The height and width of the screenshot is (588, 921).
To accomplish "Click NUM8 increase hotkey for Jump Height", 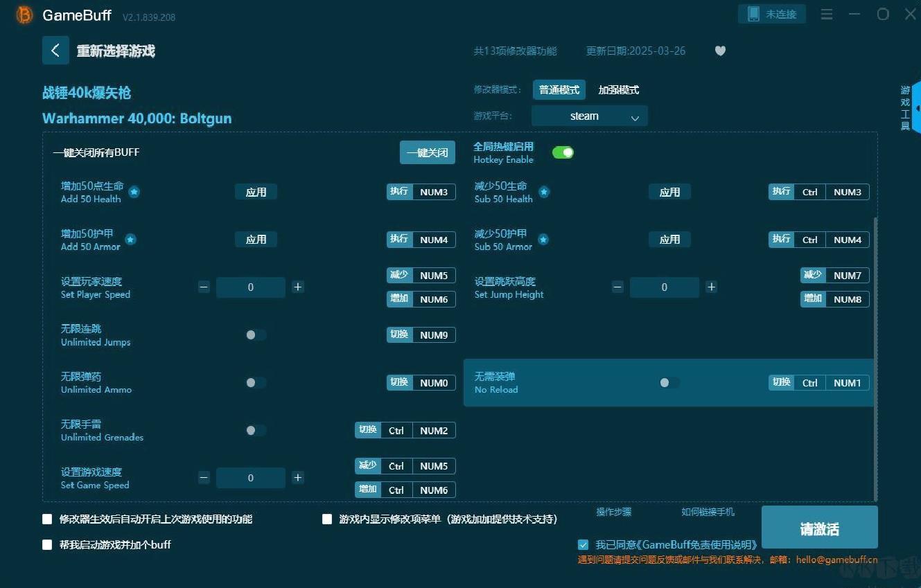I will point(834,299).
